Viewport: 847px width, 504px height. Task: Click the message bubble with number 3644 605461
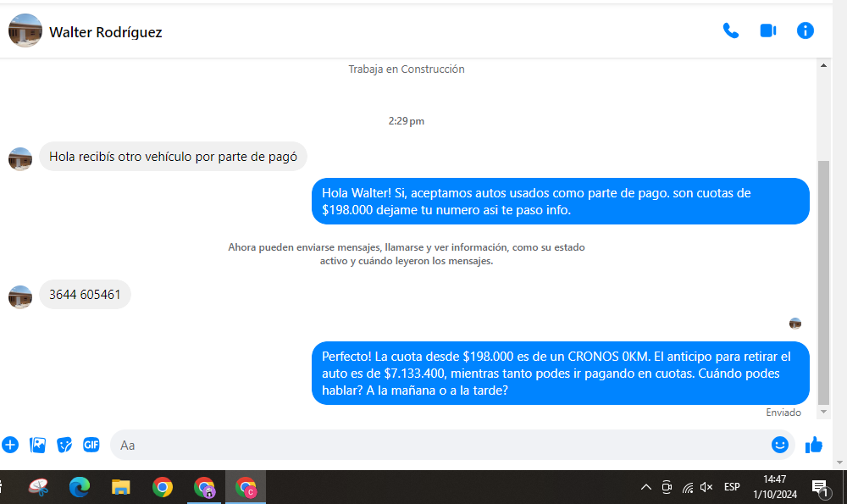[x=85, y=295]
